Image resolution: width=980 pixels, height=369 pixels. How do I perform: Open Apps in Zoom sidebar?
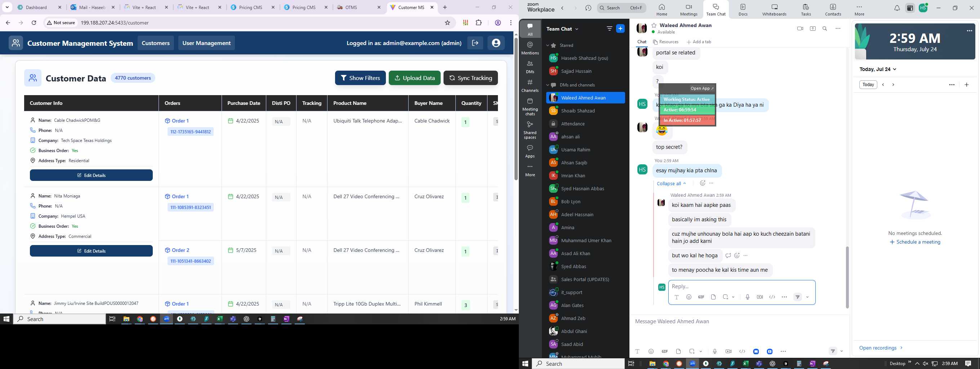click(530, 151)
